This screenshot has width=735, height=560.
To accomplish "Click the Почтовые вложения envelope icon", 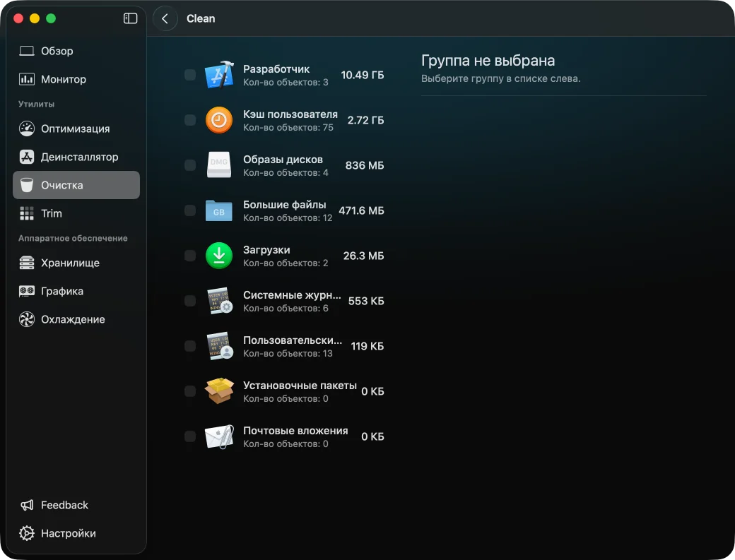I will coord(219,436).
